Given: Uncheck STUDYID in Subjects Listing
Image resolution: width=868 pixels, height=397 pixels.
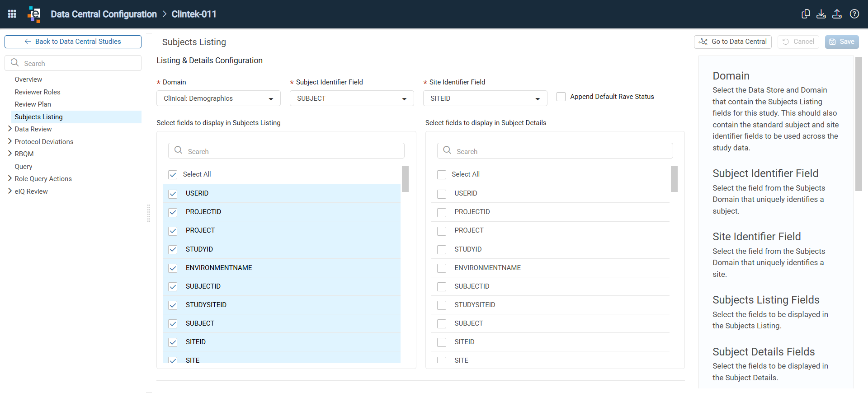Looking at the screenshot, I should (173, 250).
